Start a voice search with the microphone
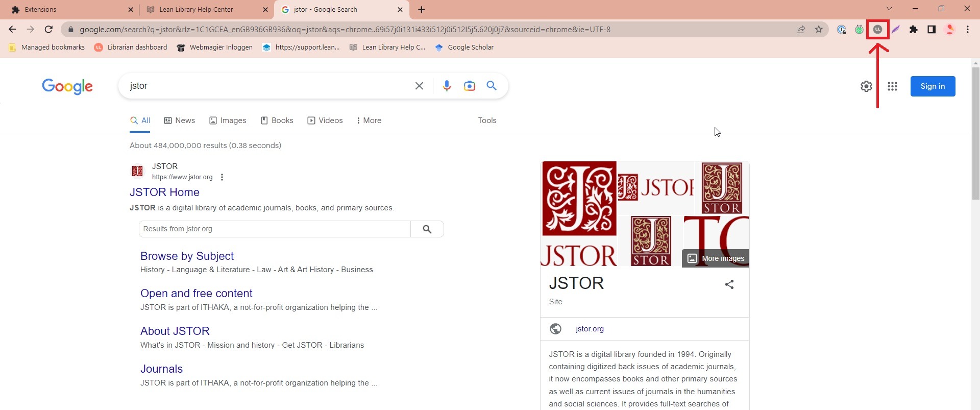The image size is (980, 410). pyautogui.click(x=447, y=86)
